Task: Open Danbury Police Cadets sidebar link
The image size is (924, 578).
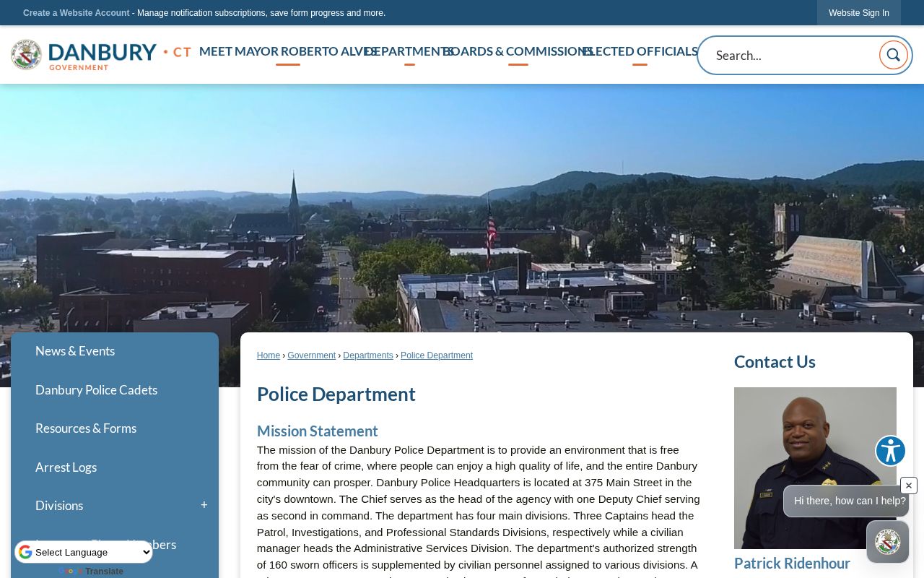Action: [96, 390]
